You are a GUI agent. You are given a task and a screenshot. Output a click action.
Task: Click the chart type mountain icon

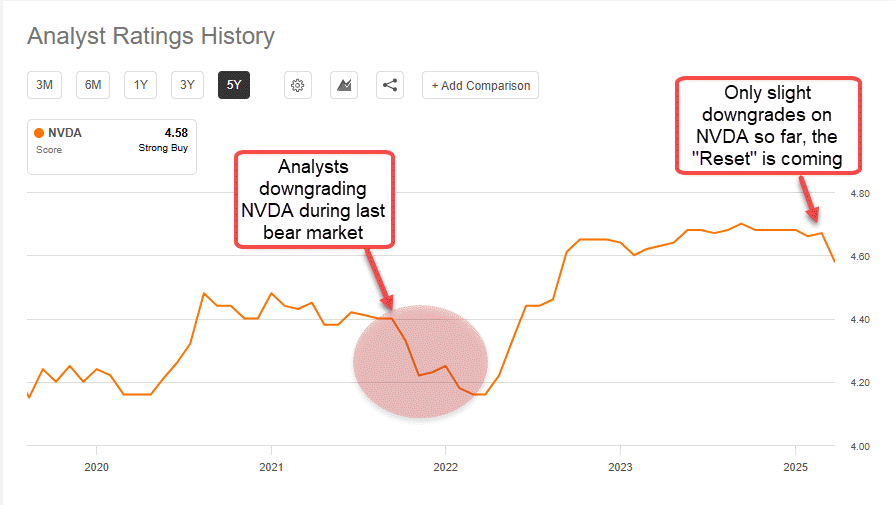click(344, 86)
